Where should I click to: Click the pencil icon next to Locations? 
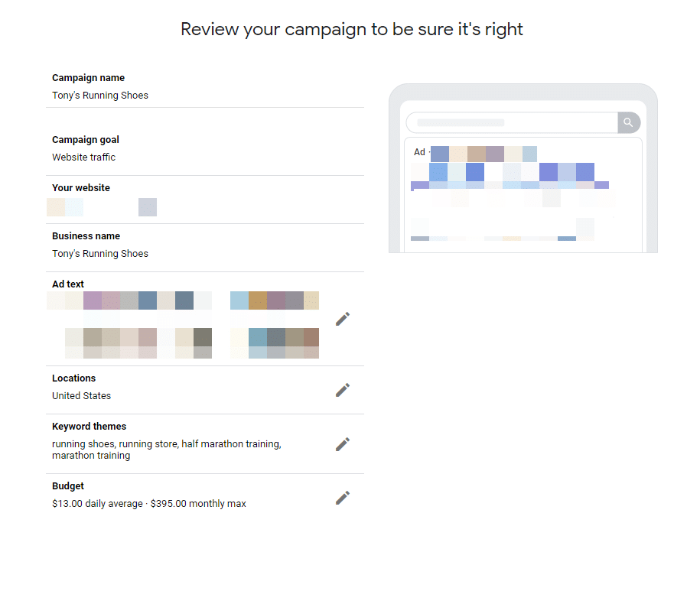click(343, 390)
